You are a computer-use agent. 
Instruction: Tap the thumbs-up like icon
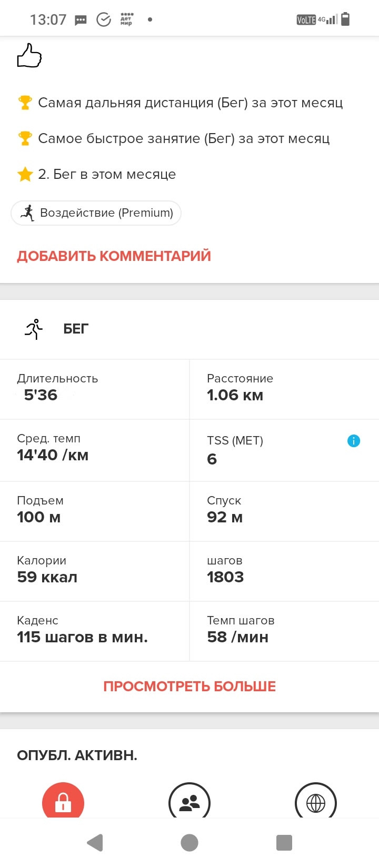coord(29,55)
